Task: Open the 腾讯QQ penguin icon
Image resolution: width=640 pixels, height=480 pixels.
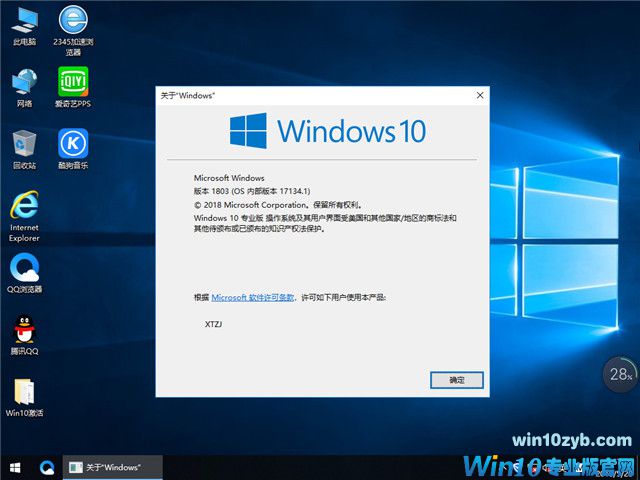Action: tap(24, 336)
